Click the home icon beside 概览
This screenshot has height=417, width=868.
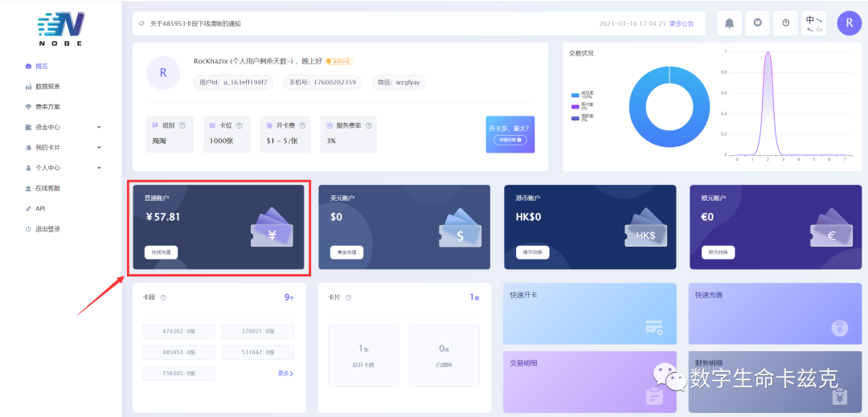click(x=28, y=66)
